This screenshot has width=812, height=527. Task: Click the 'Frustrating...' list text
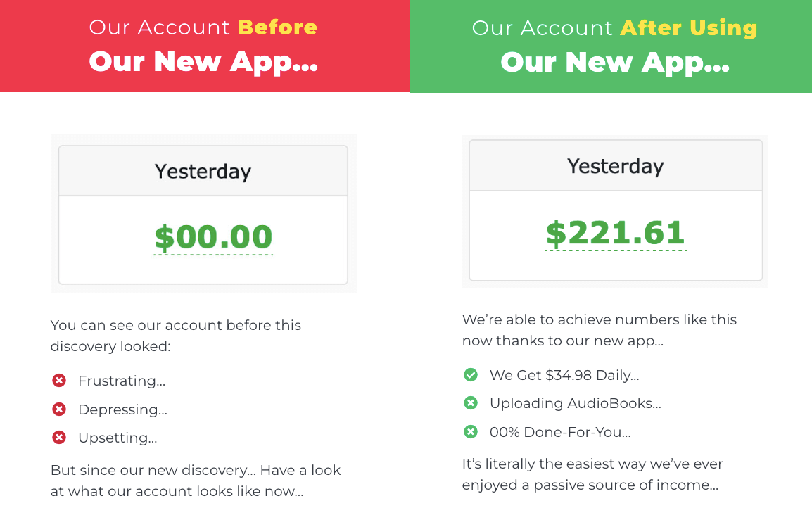pyautogui.click(x=122, y=381)
